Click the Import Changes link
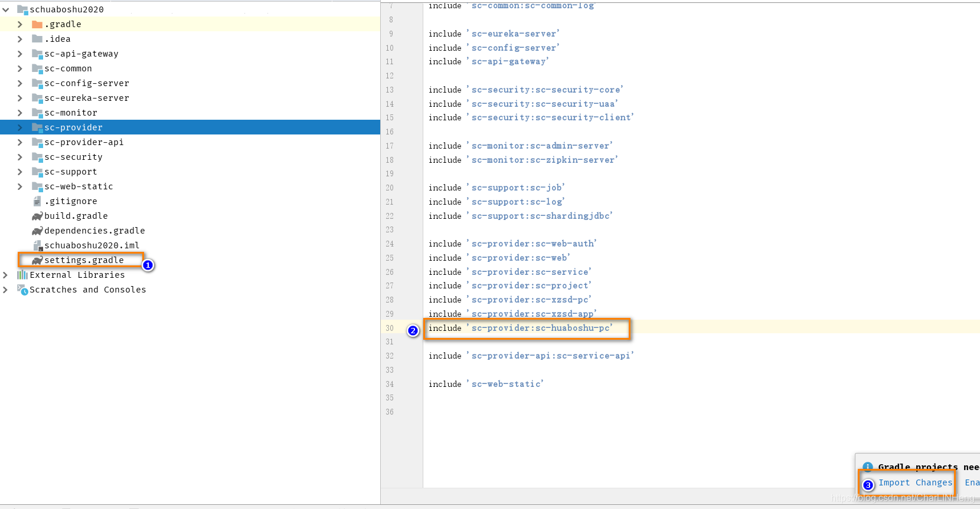This screenshot has height=509, width=980. pyautogui.click(x=915, y=482)
